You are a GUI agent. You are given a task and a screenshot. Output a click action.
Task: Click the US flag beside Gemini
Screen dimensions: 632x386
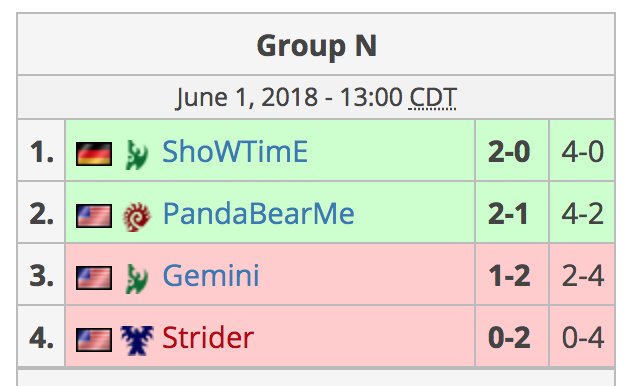pyautogui.click(x=94, y=278)
